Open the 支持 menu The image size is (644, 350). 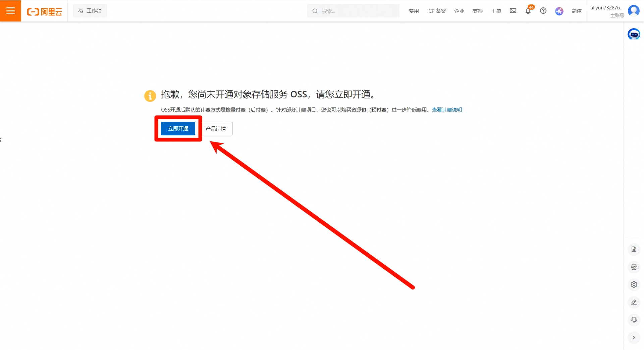click(x=478, y=11)
